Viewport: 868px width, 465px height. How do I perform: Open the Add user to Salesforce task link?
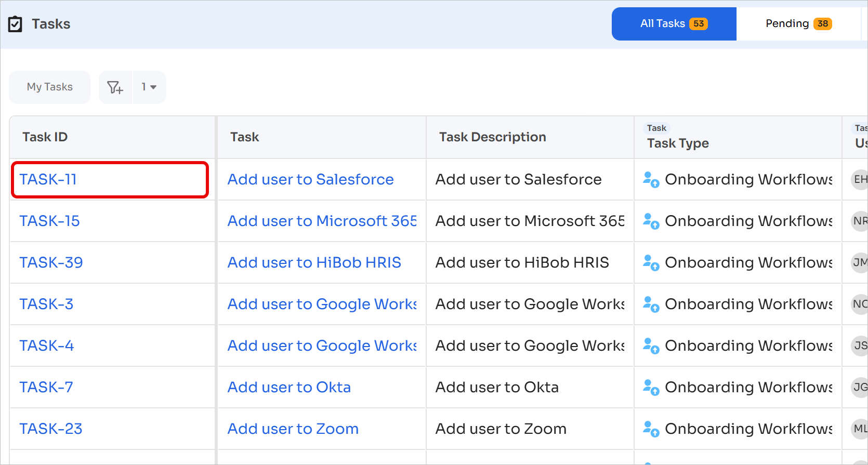tap(311, 179)
